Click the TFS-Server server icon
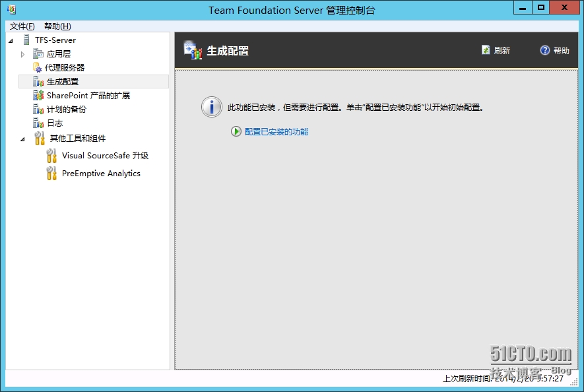 tap(26, 40)
